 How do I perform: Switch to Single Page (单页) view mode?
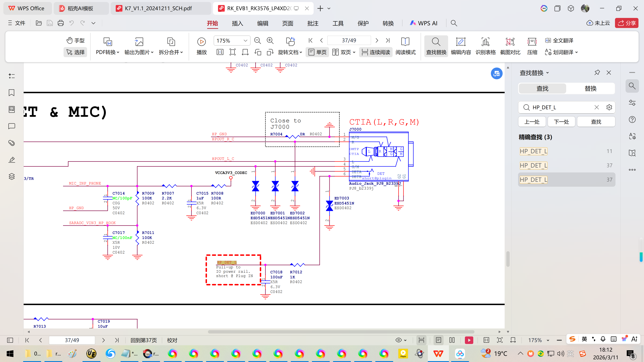tap(317, 52)
